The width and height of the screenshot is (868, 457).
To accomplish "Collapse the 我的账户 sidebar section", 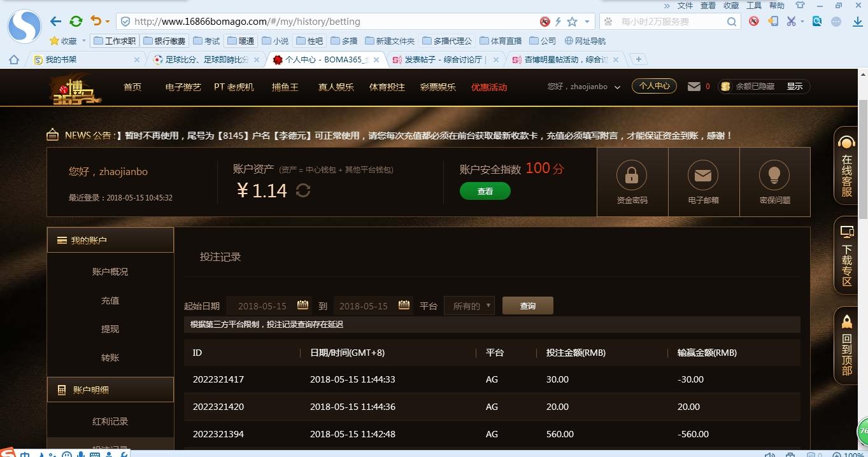I will [110, 241].
